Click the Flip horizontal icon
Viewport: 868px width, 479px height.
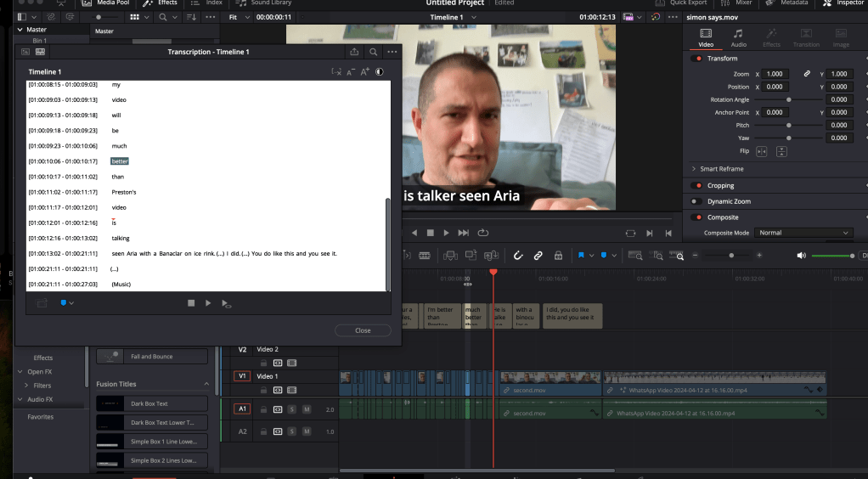tap(762, 151)
